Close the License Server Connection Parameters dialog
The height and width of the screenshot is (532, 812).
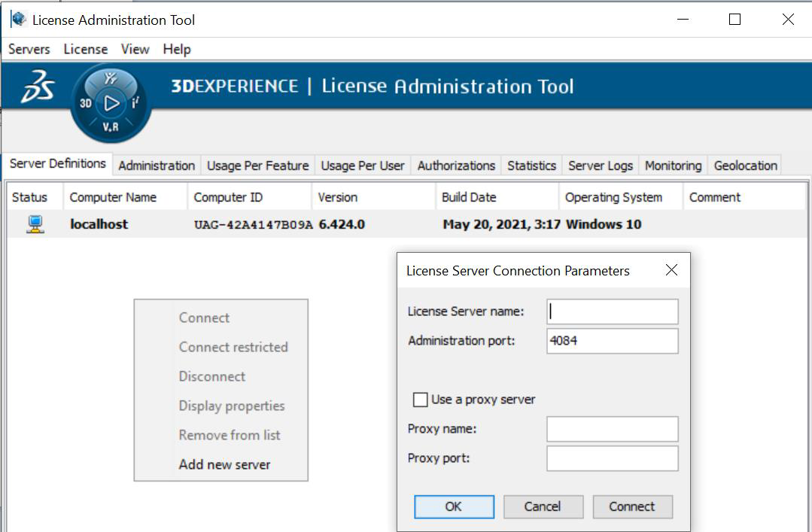[672, 270]
